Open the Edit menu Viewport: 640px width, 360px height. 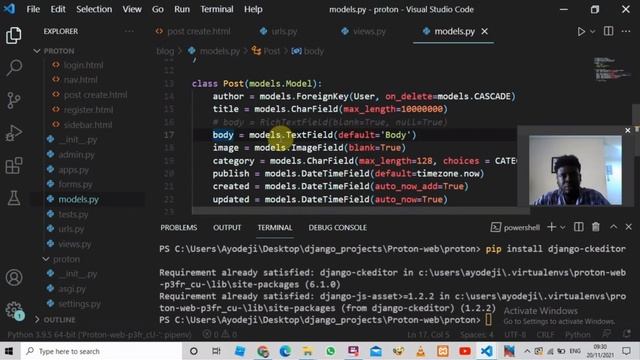pyautogui.click(x=58, y=9)
